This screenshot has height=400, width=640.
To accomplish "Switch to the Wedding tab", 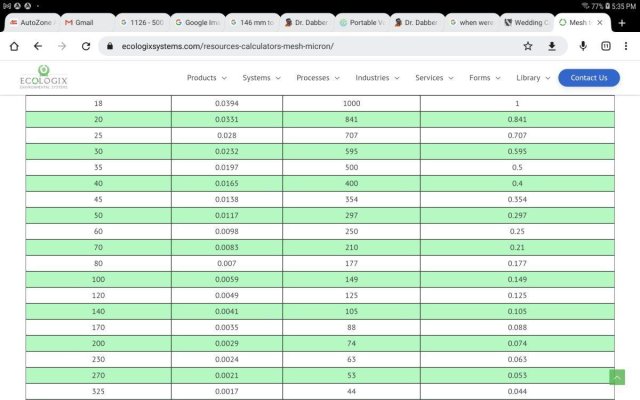I will pos(527,22).
